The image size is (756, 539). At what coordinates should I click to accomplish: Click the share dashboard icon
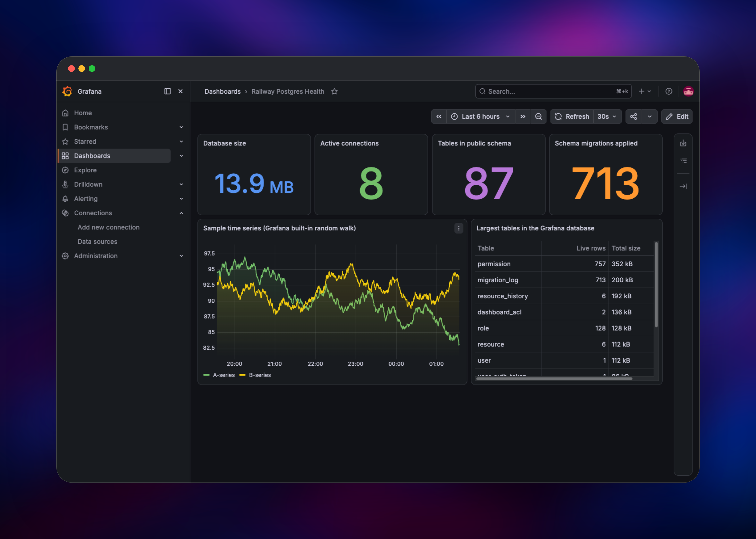click(x=634, y=117)
